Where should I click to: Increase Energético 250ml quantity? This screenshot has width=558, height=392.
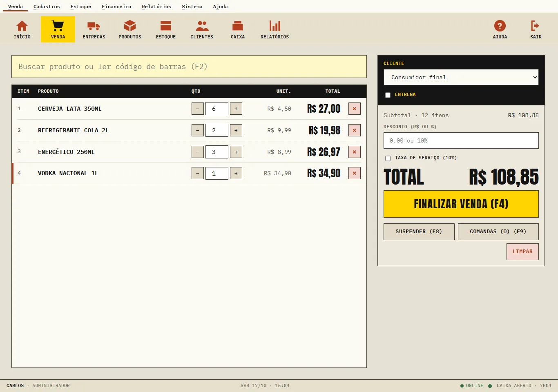pos(236,152)
